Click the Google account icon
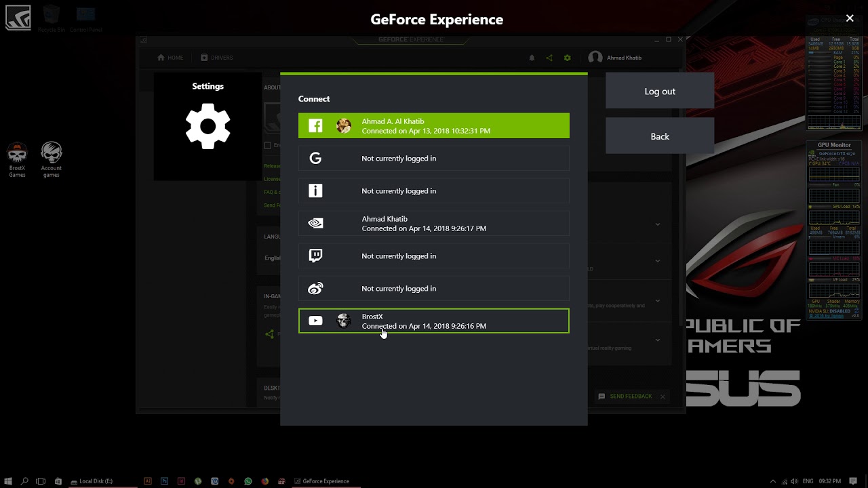868x488 pixels. pos(315,159)
